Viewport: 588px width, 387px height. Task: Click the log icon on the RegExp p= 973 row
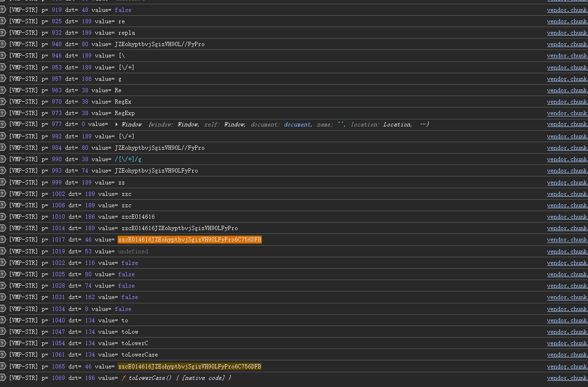(3, 113)
